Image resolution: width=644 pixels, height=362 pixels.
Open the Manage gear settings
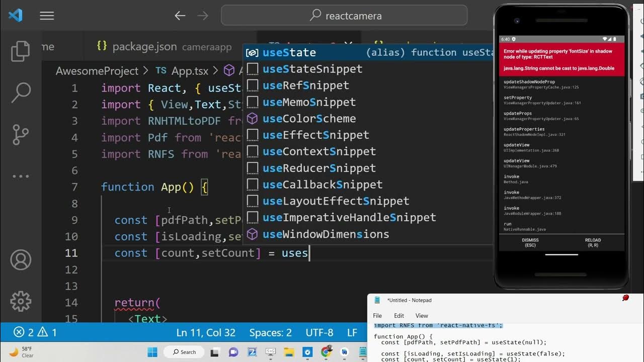pos(21,301)
